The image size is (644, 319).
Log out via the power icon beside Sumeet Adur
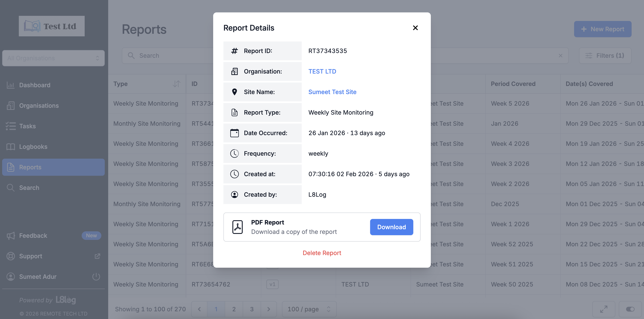pyautogui.click(x=96, y=276)
